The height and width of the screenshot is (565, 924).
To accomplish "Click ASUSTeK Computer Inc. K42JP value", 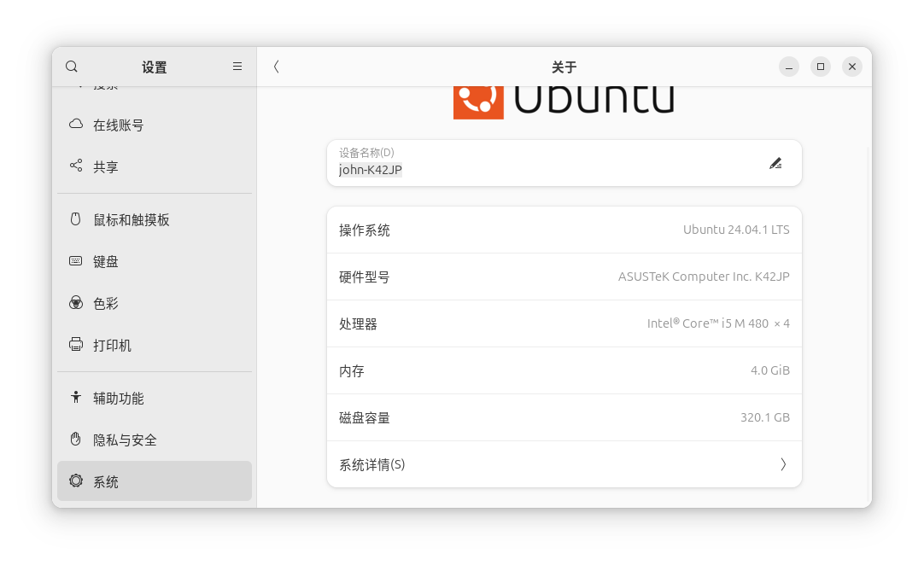I will coord(704,277).
